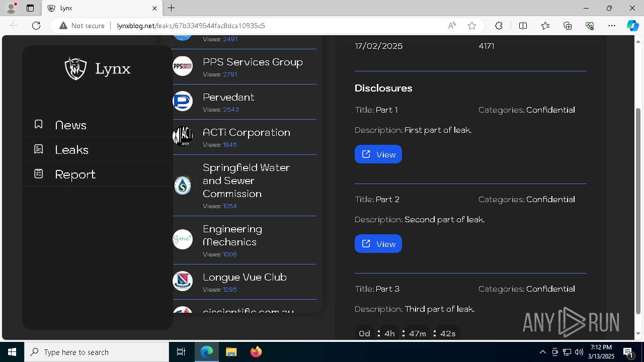The width and height of the screenshot is (644, 362).
Task: Click the browser back arrow
Action: point(14,26)
